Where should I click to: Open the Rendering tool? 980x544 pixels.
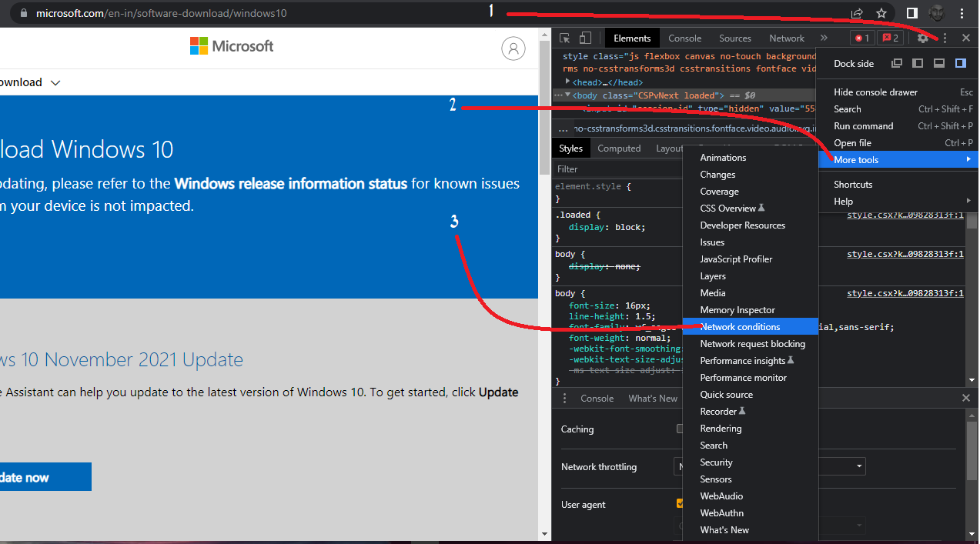click(750, 429)
